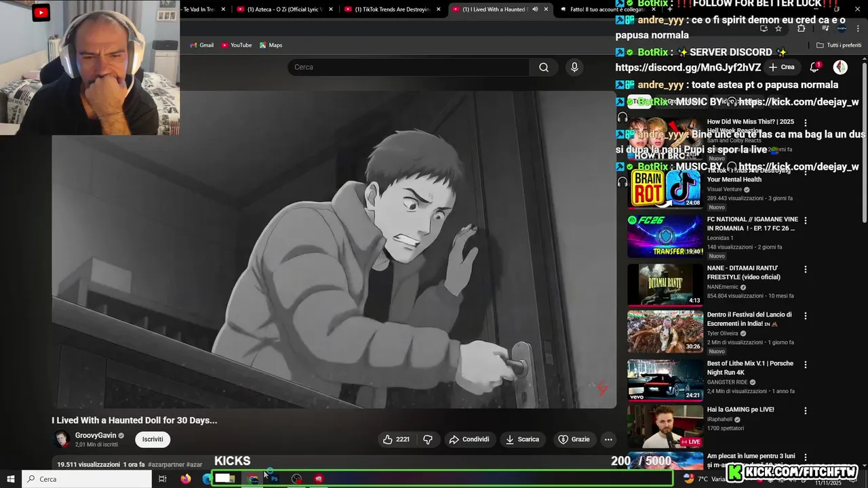Open OBS Studio from the taskbar

[x=296, y=479]
